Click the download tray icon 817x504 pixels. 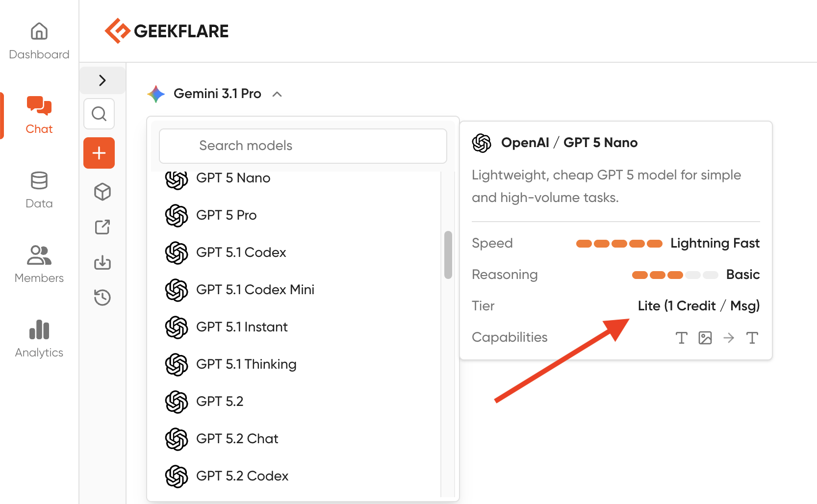pyautogui.click(x=102, y=263)
